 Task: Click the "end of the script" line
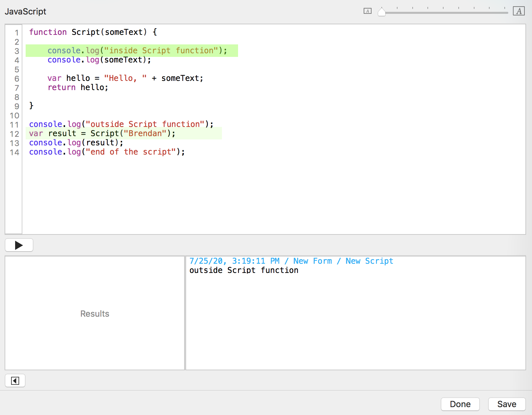pos(107,152)
